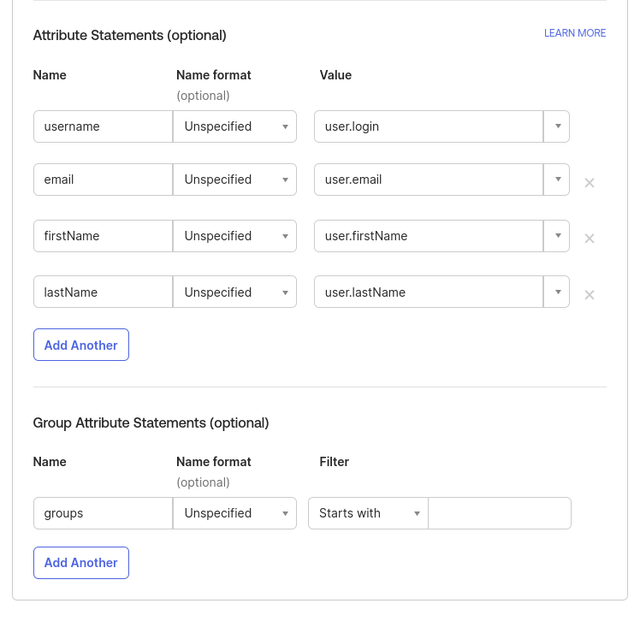Viewport: 640px width, 620px height.
Task: Click Add Another under Group Attribute Statements
Action: pyautogui.click(x=81, y=562)
